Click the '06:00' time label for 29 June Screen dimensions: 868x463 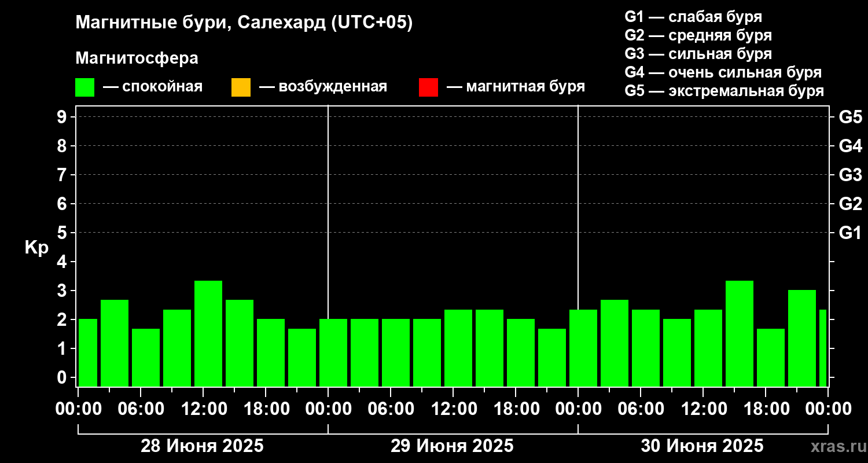[x=391, y=409]
